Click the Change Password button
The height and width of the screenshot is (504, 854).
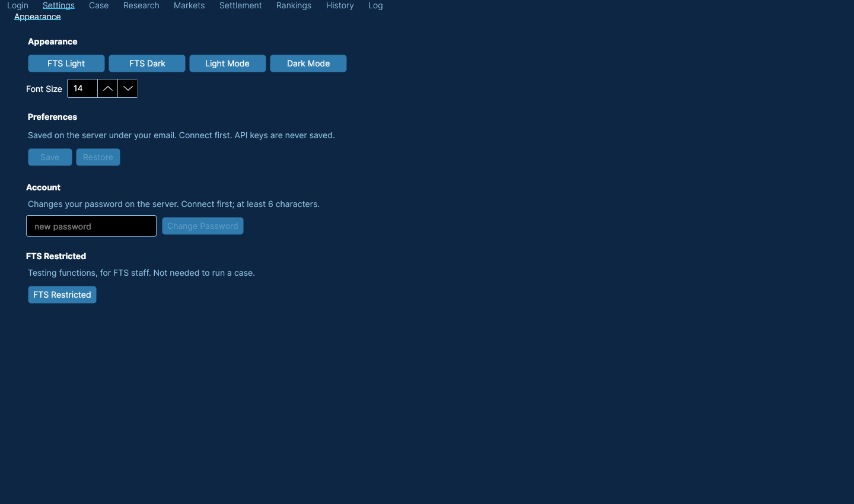pos(203,226)
